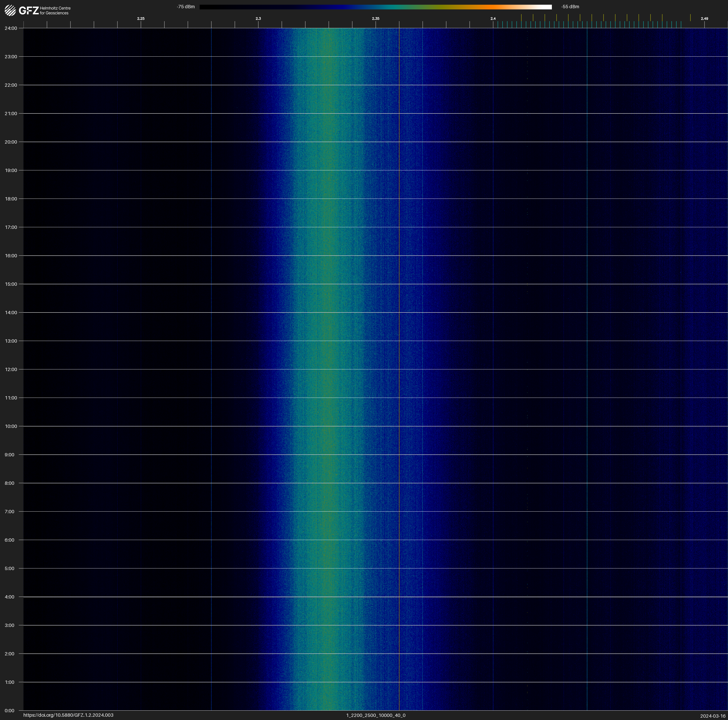Click the 24:00 time axis label

[11, 28]
